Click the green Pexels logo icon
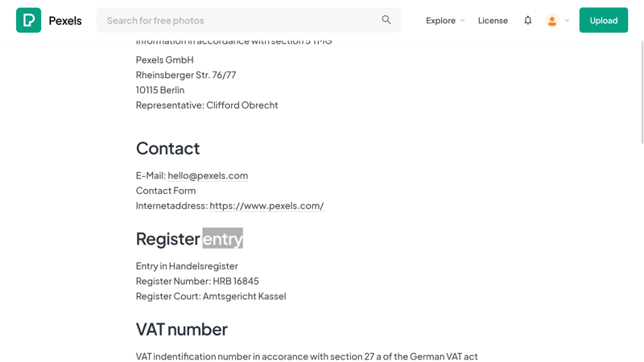Screen dimensions: 644x362 point(28,20)
